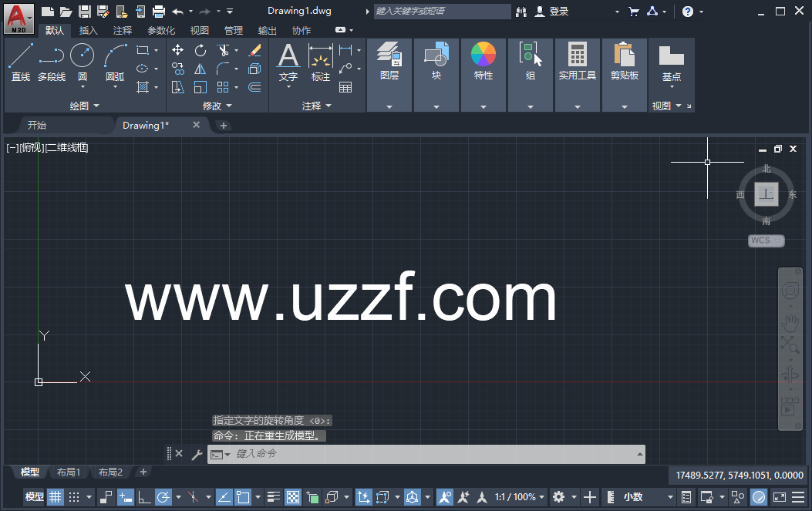Select the Mirror tool
This screenshot has width=812, height=511.
pyautogui.click(x=200, y=69)
